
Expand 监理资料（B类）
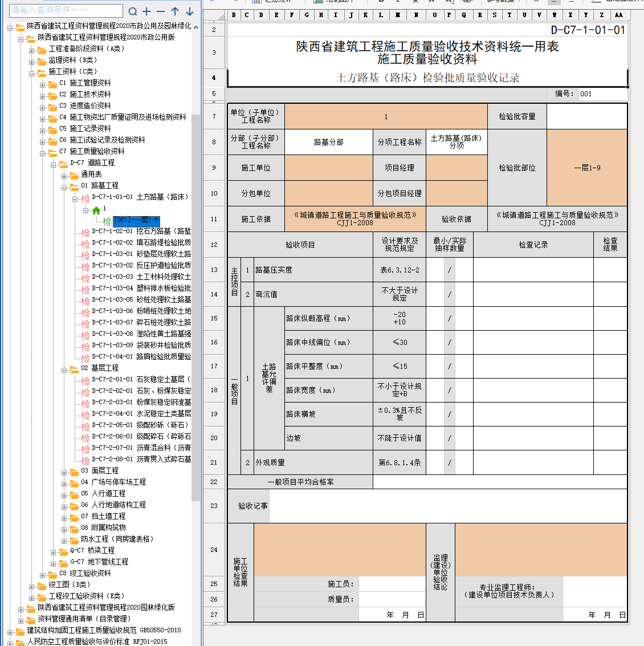pyautogui.click(x=32, y=62)
